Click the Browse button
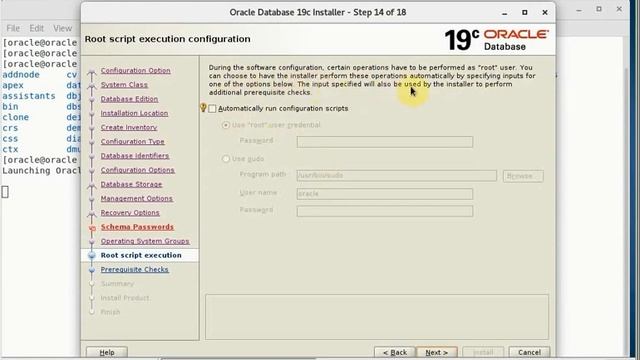 523,176
